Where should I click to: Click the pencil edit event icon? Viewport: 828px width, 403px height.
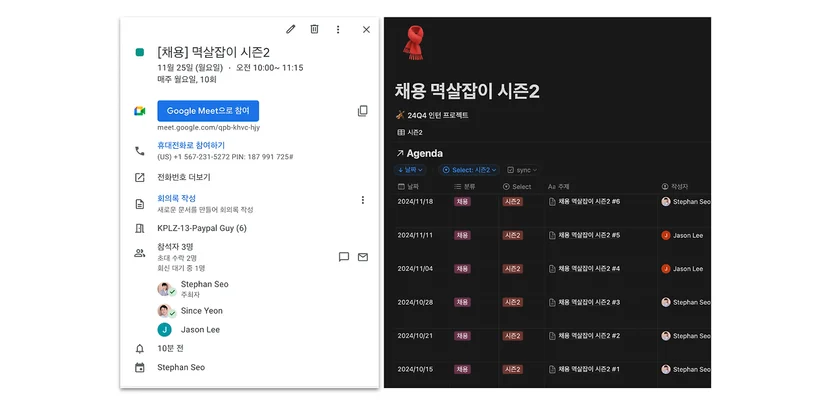pos(290,30)
